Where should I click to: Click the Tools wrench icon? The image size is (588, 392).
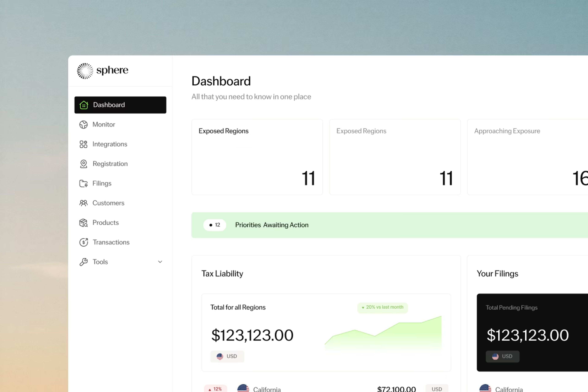(x=83, y=262)
